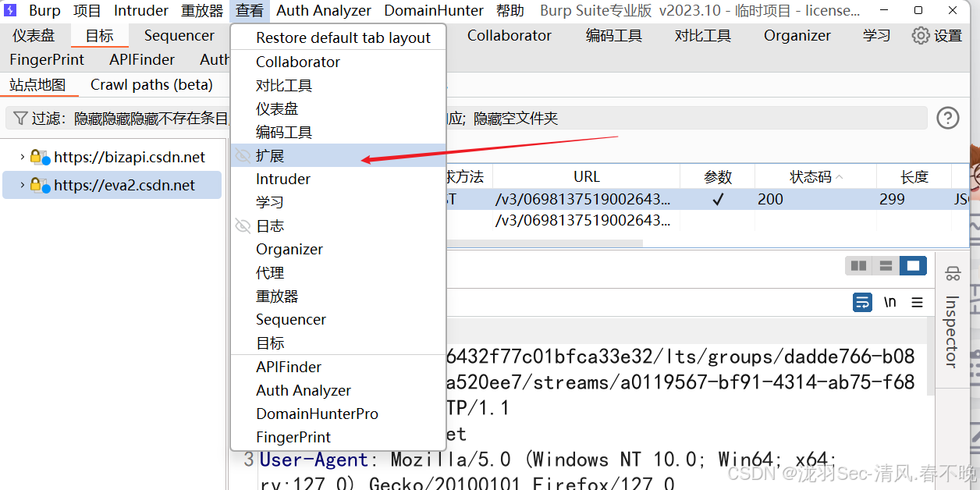Select the single-pane layout icon
The image size is (980, 490).
[913, 266]
